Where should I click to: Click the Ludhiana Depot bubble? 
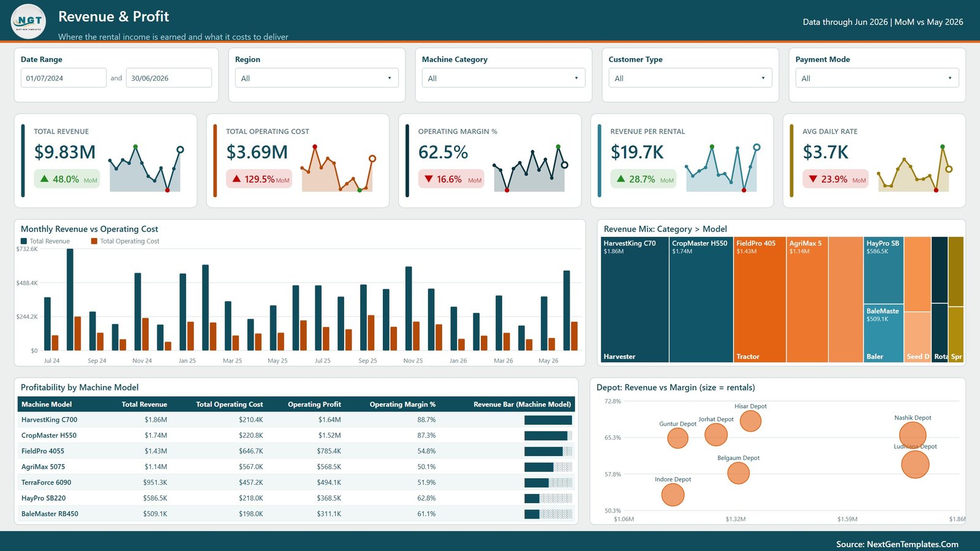(915, 464)
